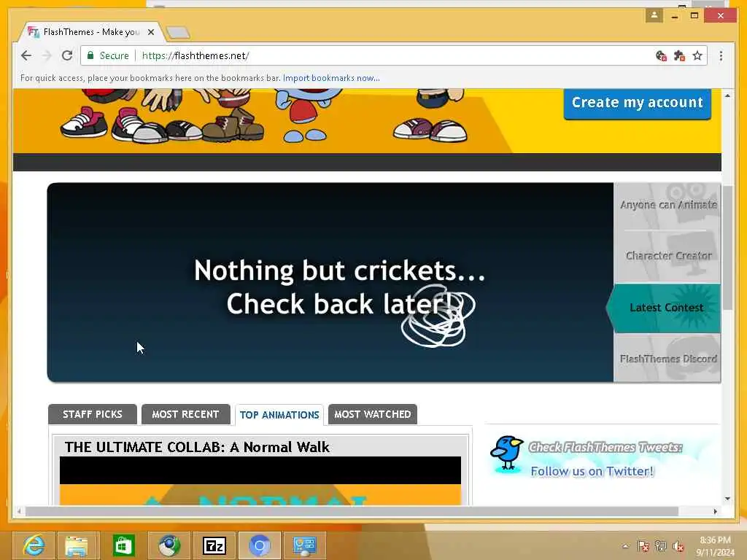Click the blocked cookies icon in address bar
The width and height of the screenshot is (747, 560).
coord(661,55)
